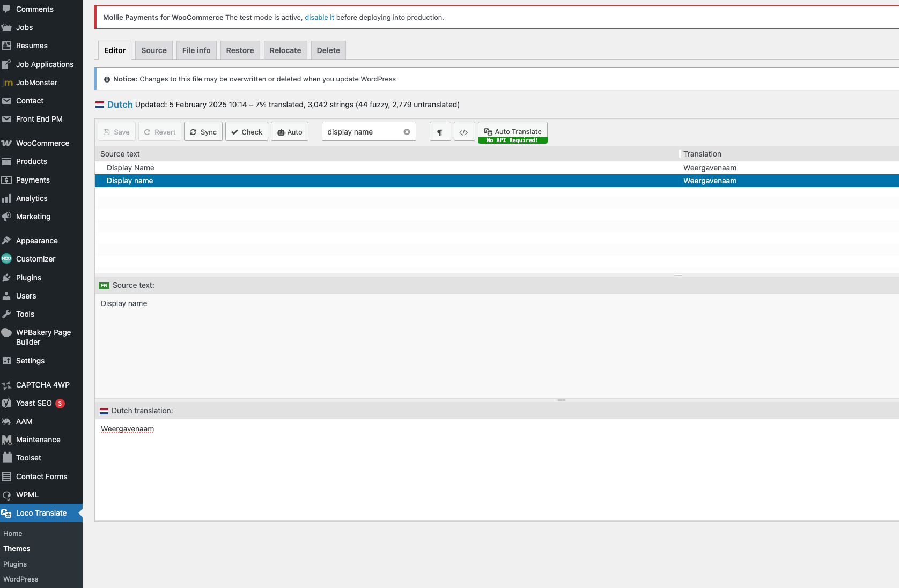The height and width of the screenshot is (588, 899).
Task: Click the Payments dollar icon
Action: (6, 180)
